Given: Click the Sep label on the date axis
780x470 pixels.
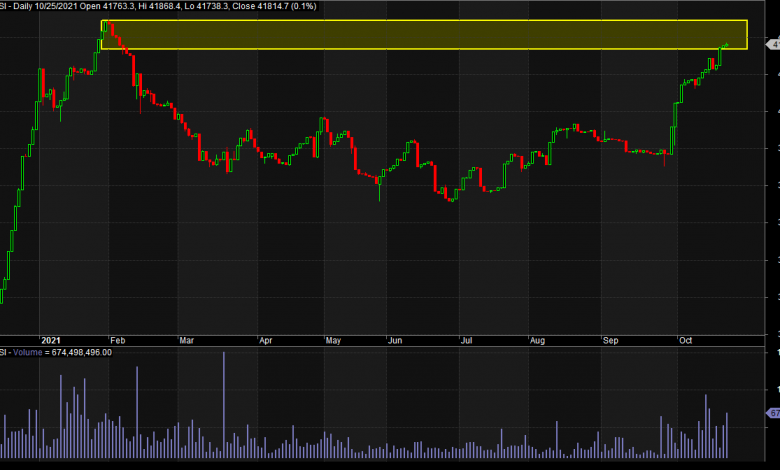Looking at the screenshot, I should [612, 340].
